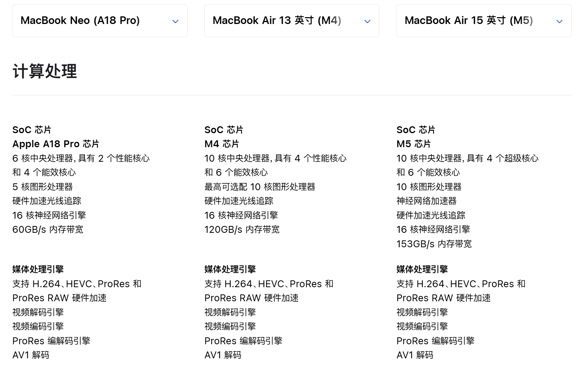Click the 153GB/s 内存带宽 spec line
The width and height of the screenshot is (588, 380).
point(434,244)
